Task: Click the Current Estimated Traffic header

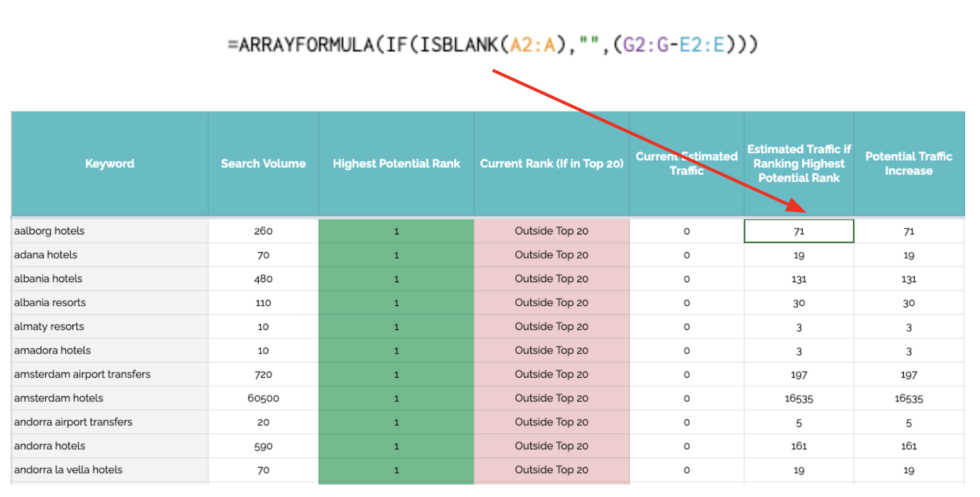Action: [686, 163]
